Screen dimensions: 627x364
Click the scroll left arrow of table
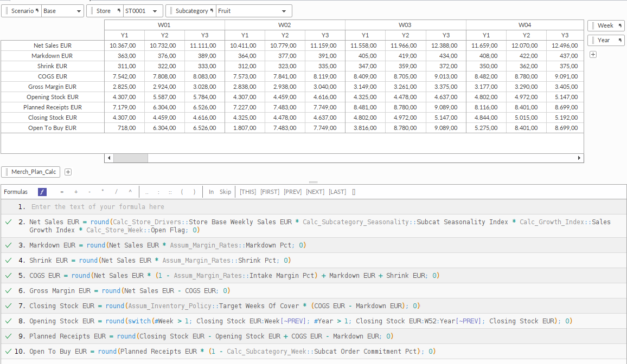[109, 158]
